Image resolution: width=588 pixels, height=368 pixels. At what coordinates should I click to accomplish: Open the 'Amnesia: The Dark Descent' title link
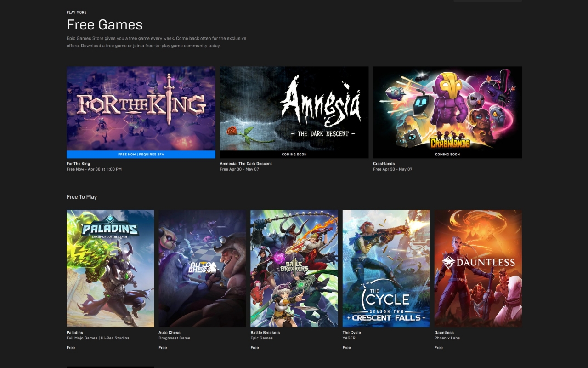246,164
